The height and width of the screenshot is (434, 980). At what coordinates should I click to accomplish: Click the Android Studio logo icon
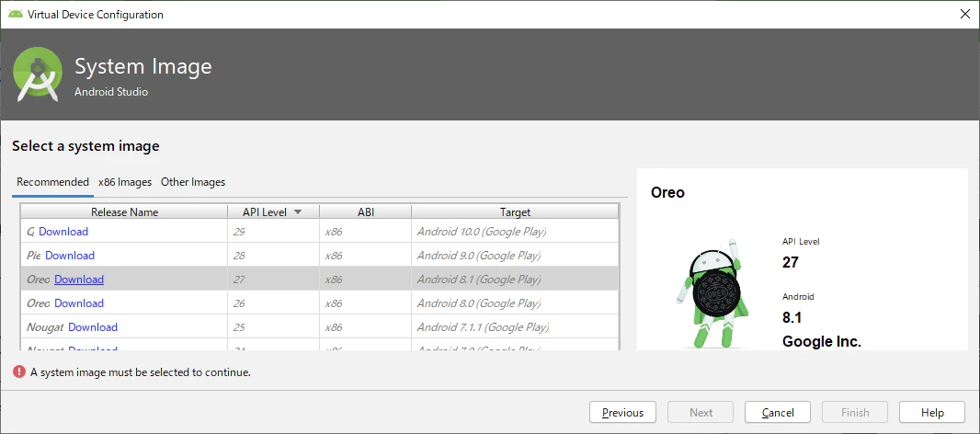38,74
